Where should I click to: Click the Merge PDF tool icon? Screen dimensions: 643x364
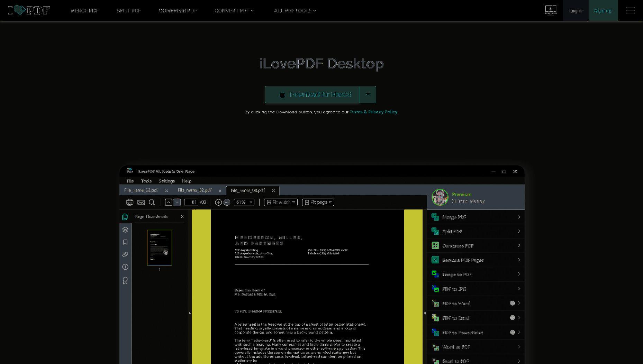click(435, 217)
